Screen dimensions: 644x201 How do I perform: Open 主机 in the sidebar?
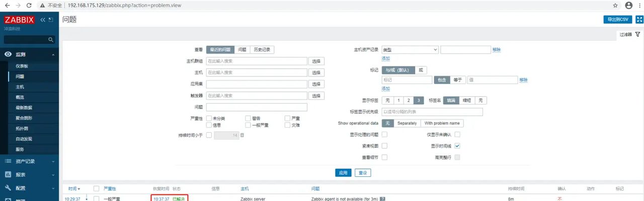(x=20, y=87)
